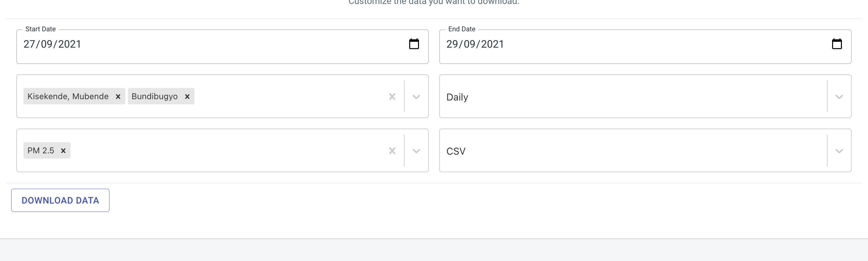Select the Daily option text

pos(457,97)
